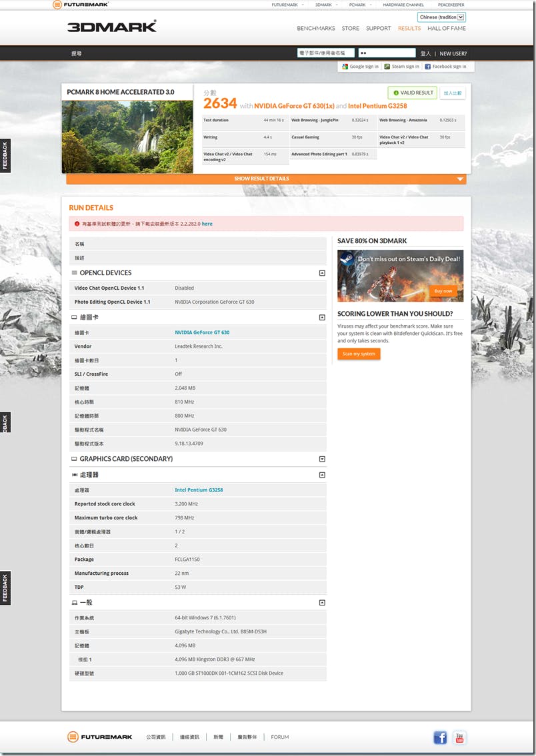Click the Steam Daily Deal ad image
536x756 pixels.
[401, 276]
